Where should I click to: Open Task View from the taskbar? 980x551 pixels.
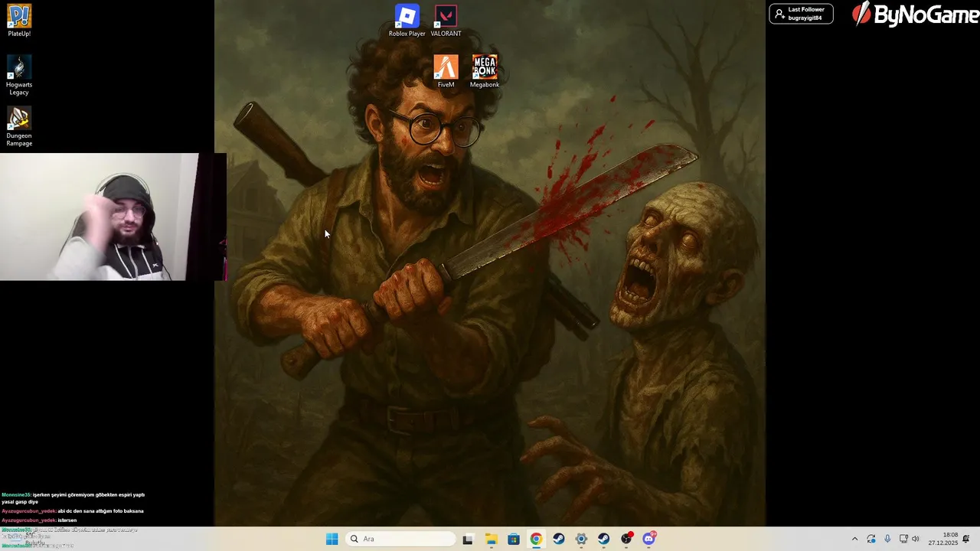468,539
